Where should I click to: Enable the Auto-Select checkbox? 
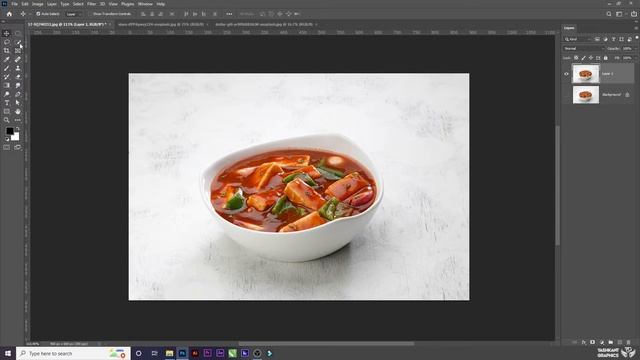point(38,14)
